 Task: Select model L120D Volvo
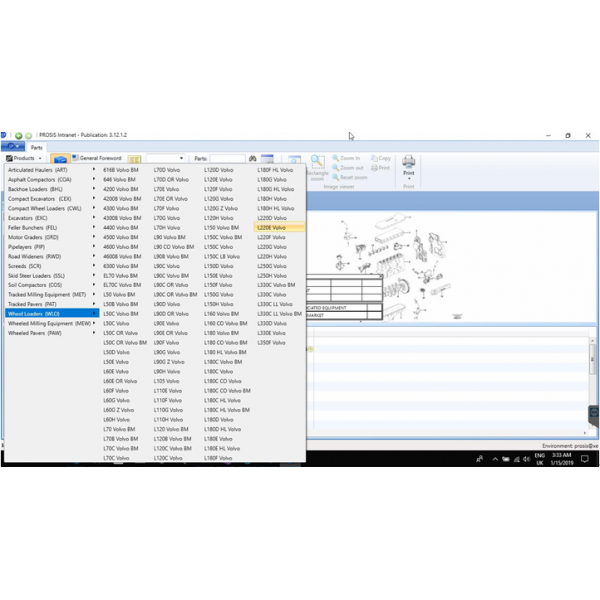tap(218, 170)
